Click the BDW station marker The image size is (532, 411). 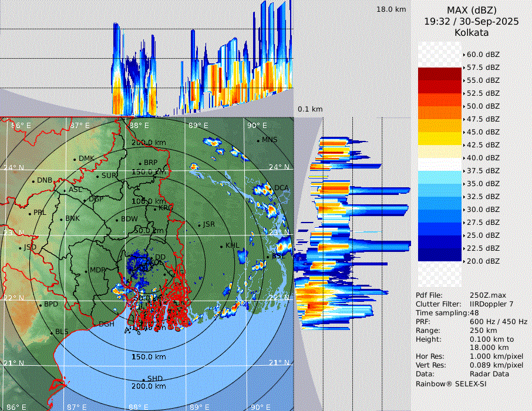tap(117, 220)
